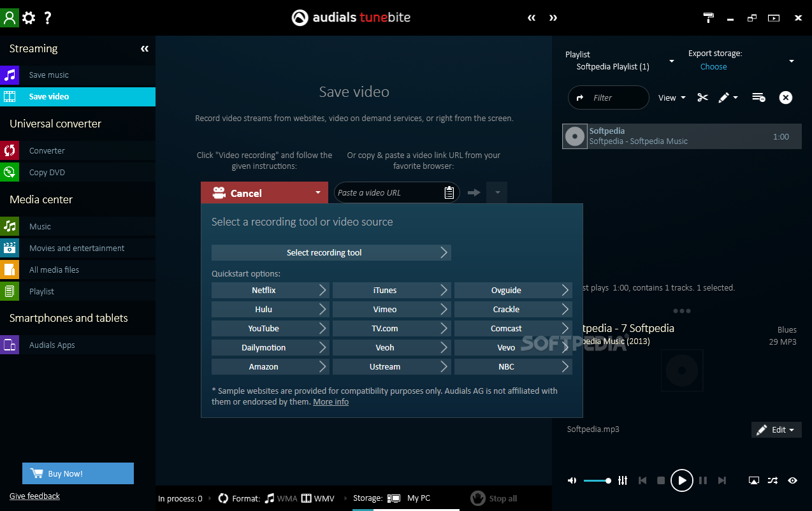Switch to compact window mode icon
The height and width of the screenshot is (511, 812).
point(752,18)
